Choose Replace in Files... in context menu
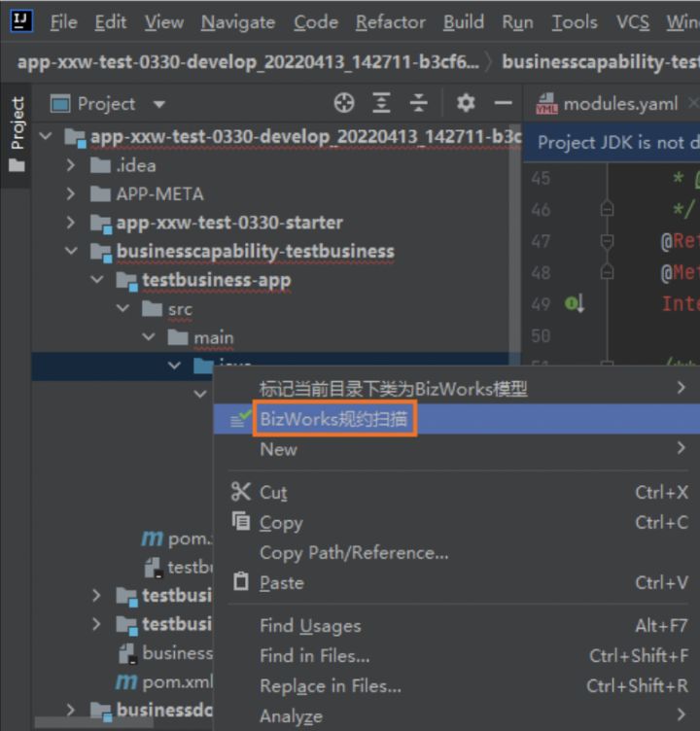The height and width of the screenshot is (731, 700). coord(457,685)
